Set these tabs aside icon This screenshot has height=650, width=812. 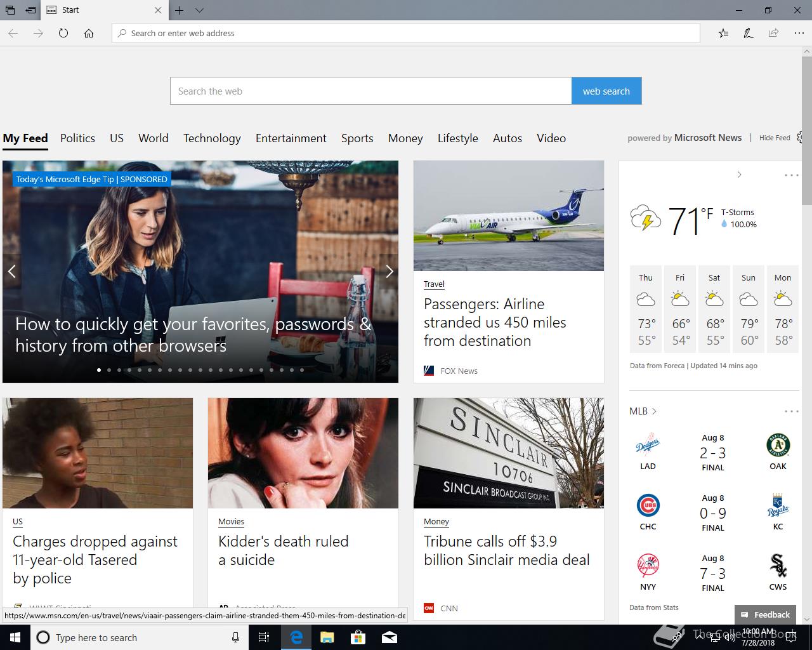(30, 10)
